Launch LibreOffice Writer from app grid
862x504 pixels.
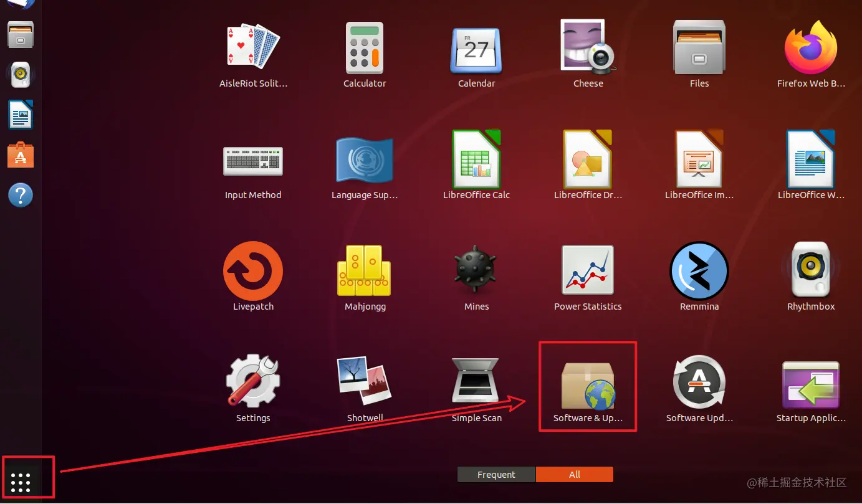pos(810,158)
